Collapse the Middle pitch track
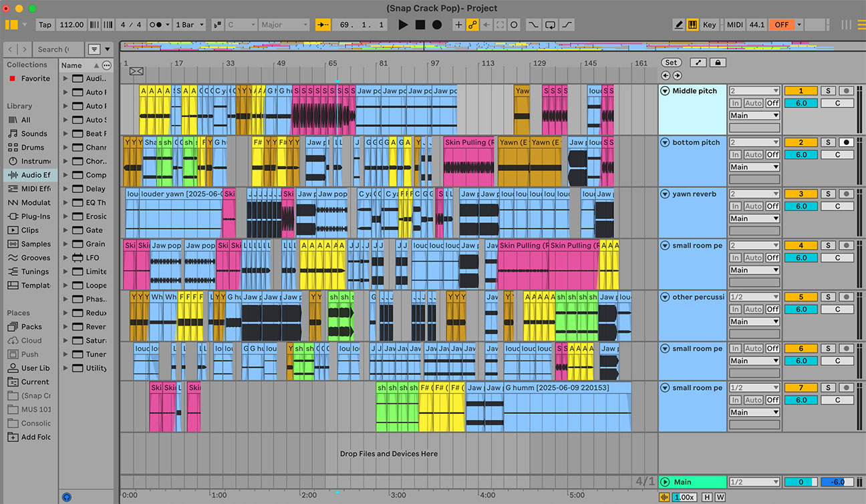 click(665, 91)
